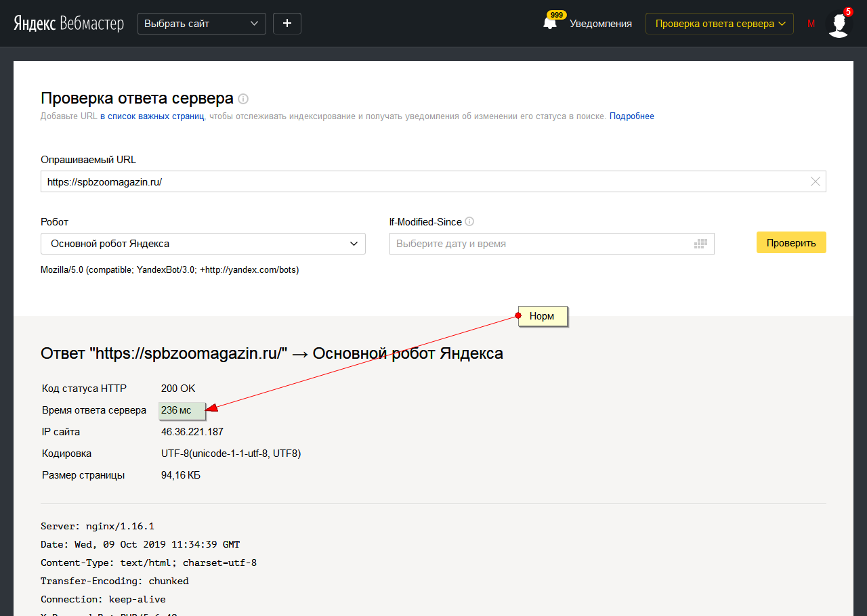Click the highlighted '236 мс' response time

176,410
